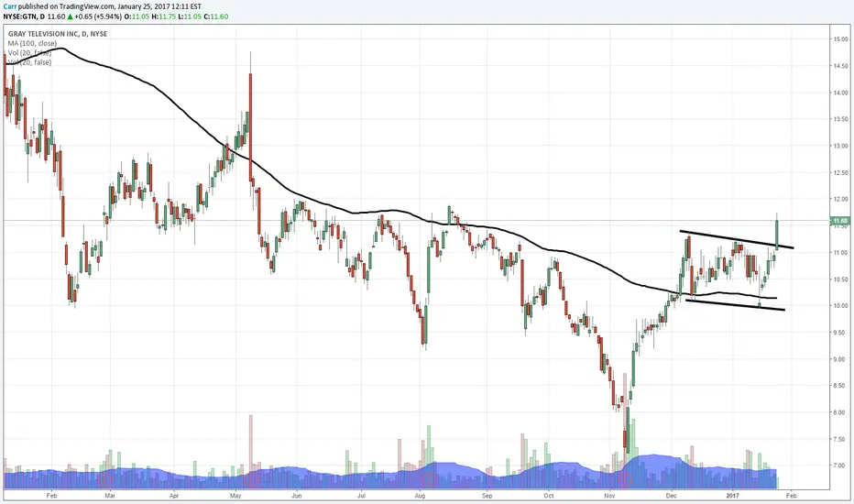Open the Carr author link

tap(10, 6)
